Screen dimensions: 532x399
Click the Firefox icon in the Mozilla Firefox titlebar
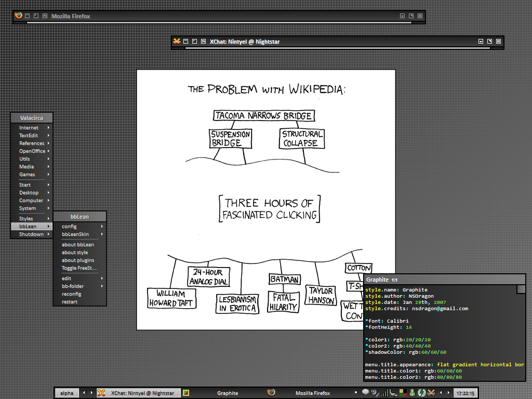[18, 16]
